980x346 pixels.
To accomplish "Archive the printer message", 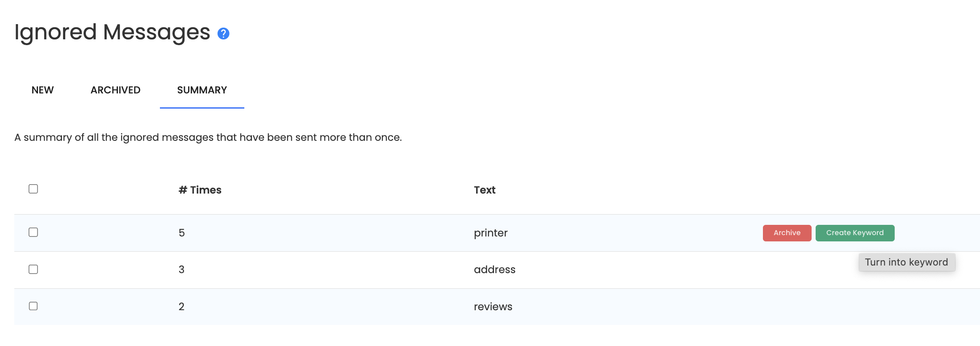I will pyautogui.click(x=787, y=233).
